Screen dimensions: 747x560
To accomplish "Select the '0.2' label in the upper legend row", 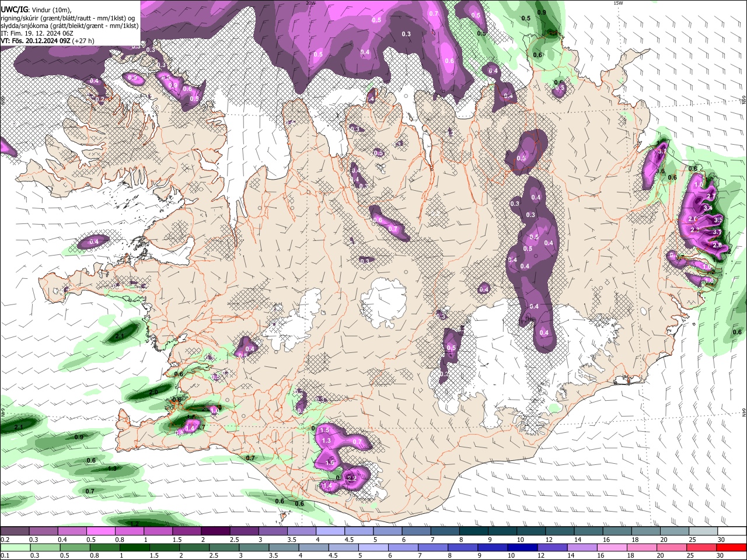I will (5, 540).
